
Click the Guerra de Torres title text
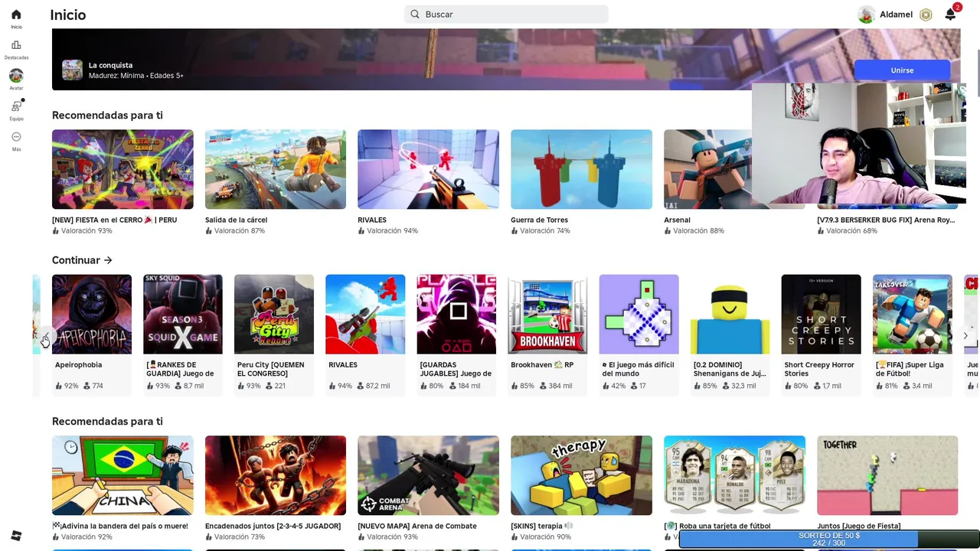tap(539, 220)
